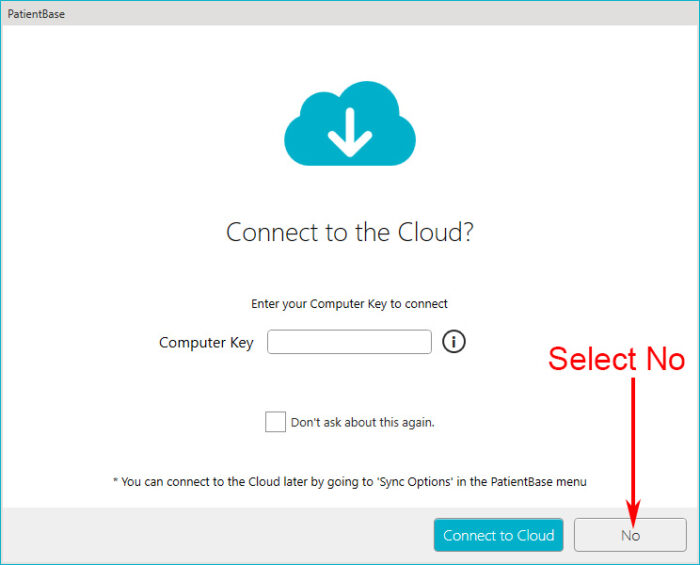This screenshot has height=565, width=700.
Task: Click the "Connect to the Cloud?" heading
Action: (349, 232)
